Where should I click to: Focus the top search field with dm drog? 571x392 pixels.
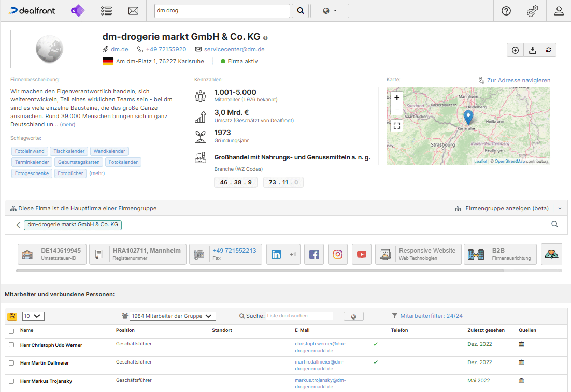[x=222, y=11]
